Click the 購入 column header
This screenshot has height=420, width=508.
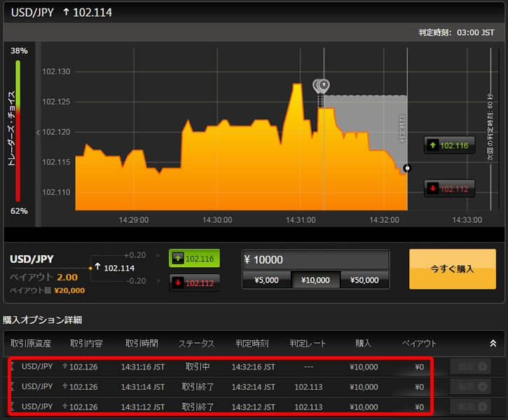click(363, 344)
